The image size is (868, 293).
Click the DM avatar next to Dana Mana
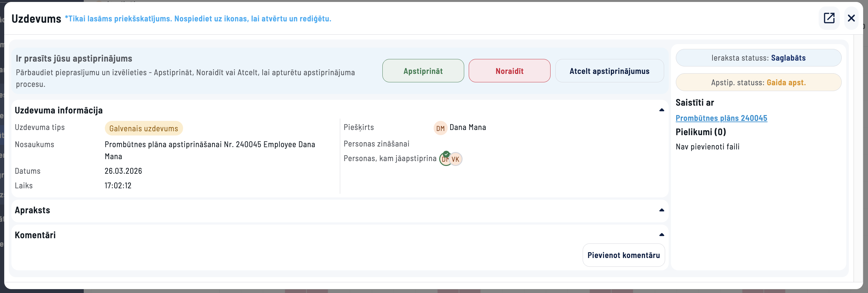pos(440,128)
